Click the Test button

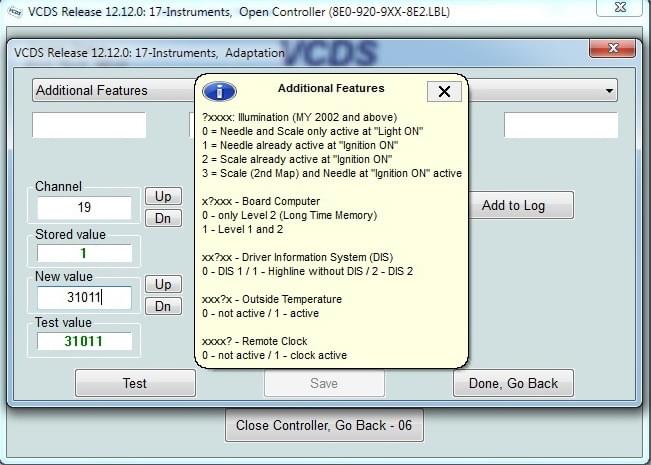pos(135,383)
